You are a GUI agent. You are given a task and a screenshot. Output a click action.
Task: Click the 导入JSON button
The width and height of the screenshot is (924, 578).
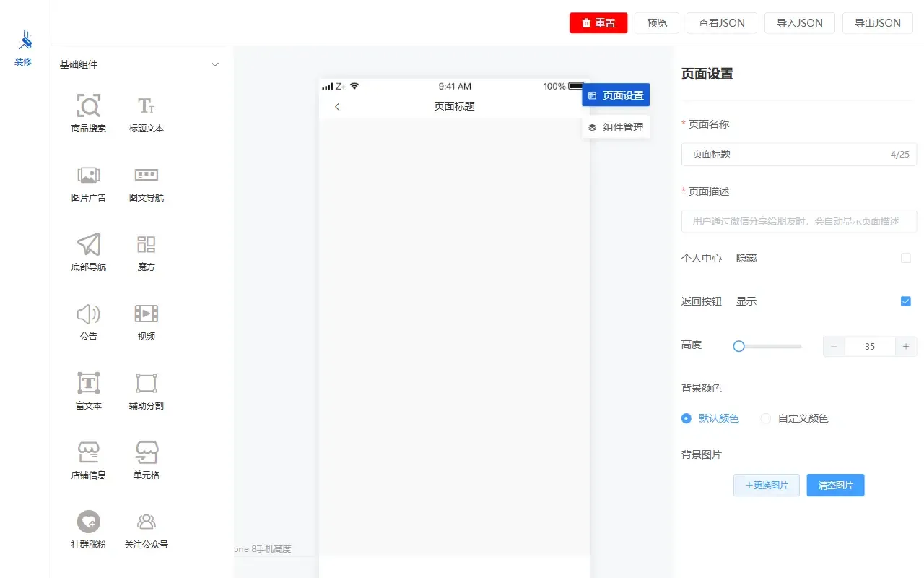(x=799, y=23)
